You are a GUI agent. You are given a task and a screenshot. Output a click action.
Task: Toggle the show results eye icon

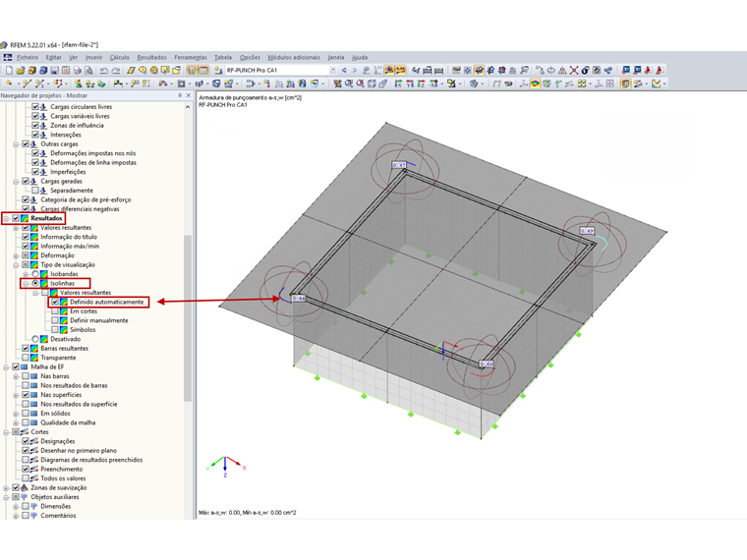coord(389,70)
